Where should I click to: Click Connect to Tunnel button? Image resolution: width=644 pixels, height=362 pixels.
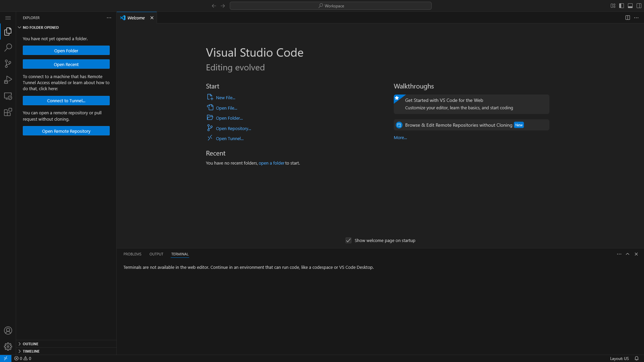(x=66, y=101)
